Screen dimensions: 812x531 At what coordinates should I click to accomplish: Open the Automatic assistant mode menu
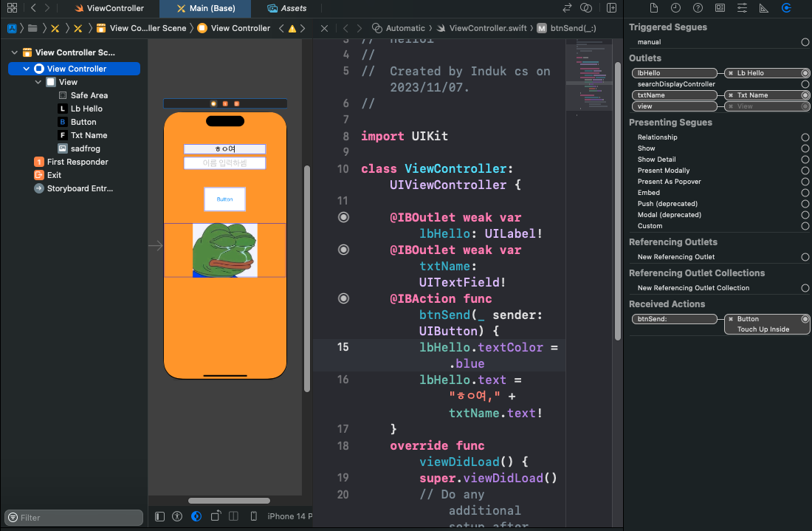(x=399, y=28)
